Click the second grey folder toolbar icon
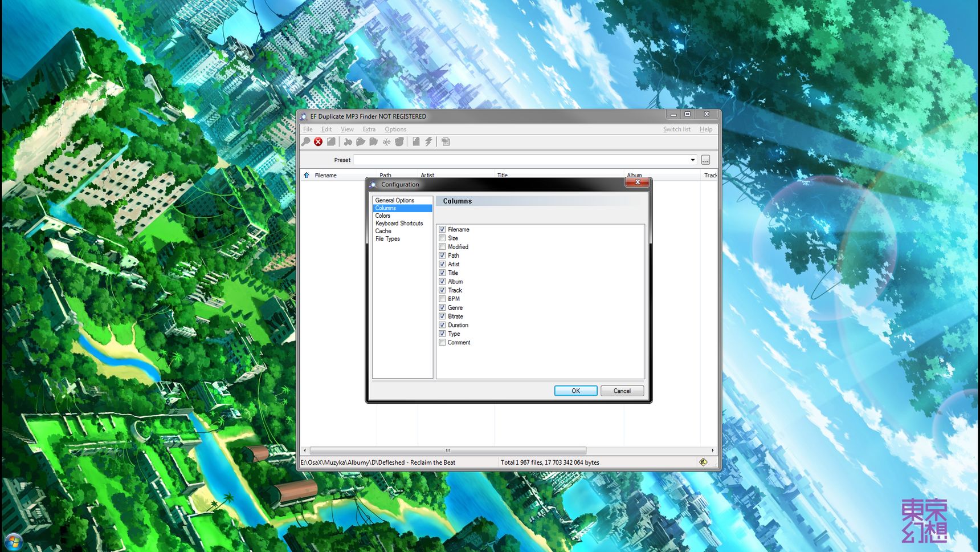This screenshot has height=552, width=980. click(373, 141)
